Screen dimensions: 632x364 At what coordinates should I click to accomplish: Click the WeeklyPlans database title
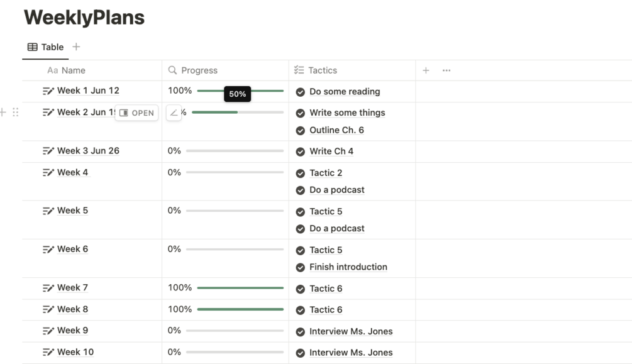[84, 18]
